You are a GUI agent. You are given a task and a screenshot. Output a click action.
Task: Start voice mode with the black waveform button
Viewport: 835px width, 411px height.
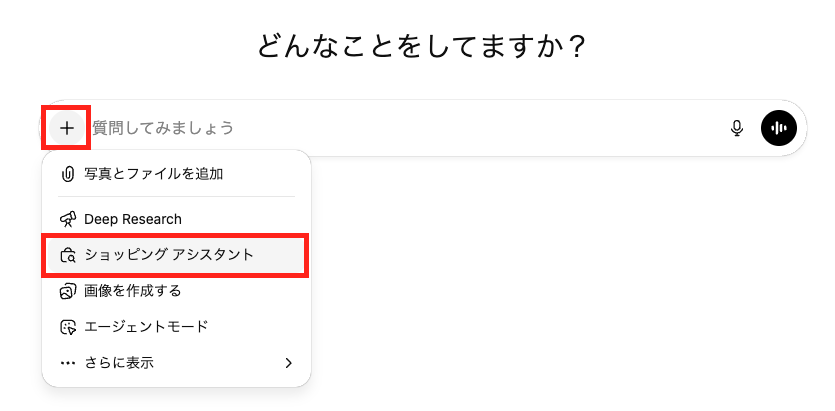779,128
